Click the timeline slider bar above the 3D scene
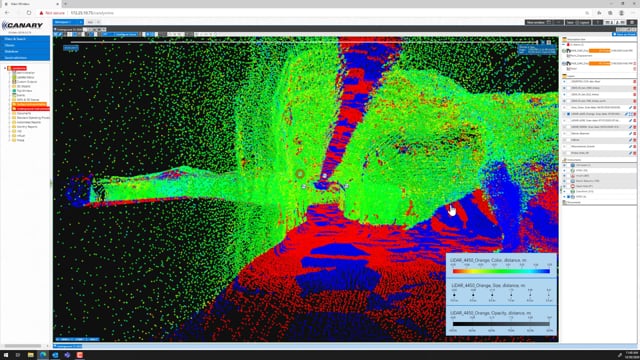This screenshot has width=640, height=360. click(x=304, y=42)
